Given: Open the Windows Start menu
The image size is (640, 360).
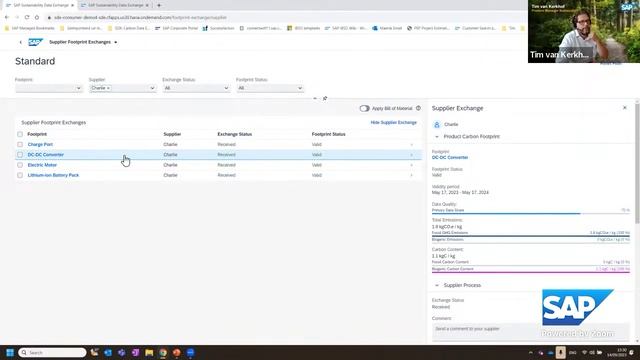Looking at the screenshot, I should point(10,352).
